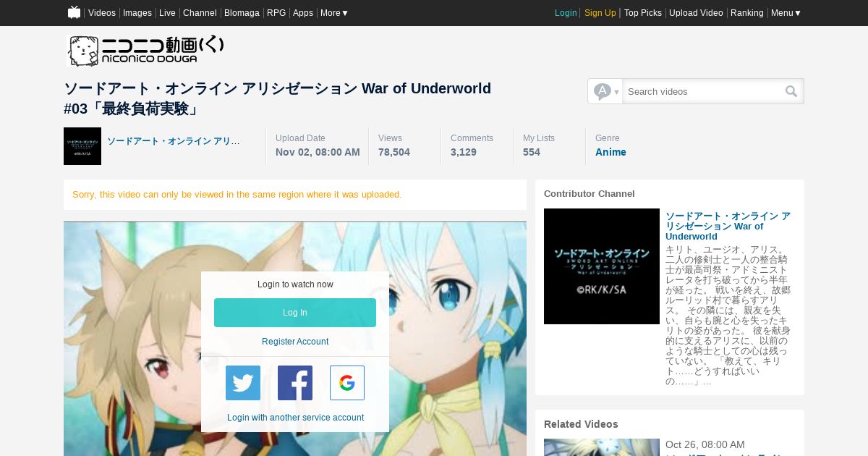Screen dimensions: 868x456
Task: Click the Contributor Channel thumbnail image
Action: pos(602,266)
